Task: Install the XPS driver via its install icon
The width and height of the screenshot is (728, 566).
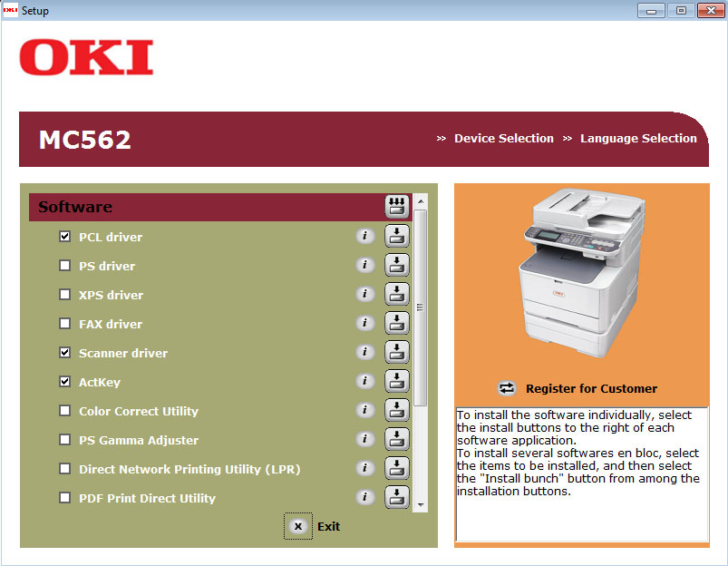Action: pyautogui.click(x=396, y=294)
